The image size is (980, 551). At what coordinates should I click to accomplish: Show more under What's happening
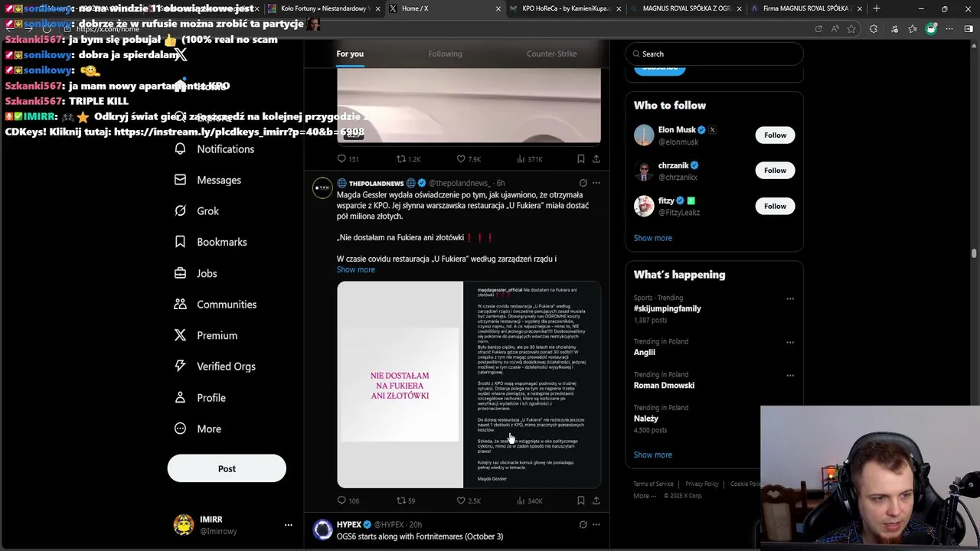tap(652, 455)
